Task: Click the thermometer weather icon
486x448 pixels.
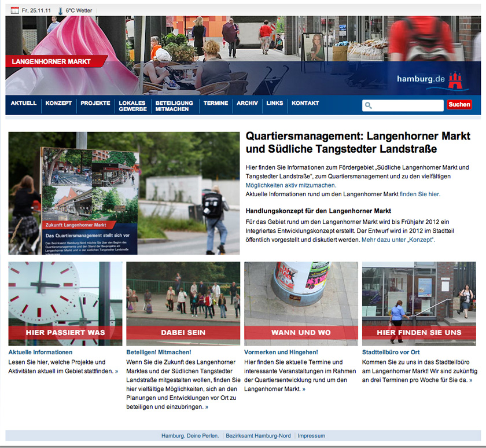Action: [x=60, y=10]
